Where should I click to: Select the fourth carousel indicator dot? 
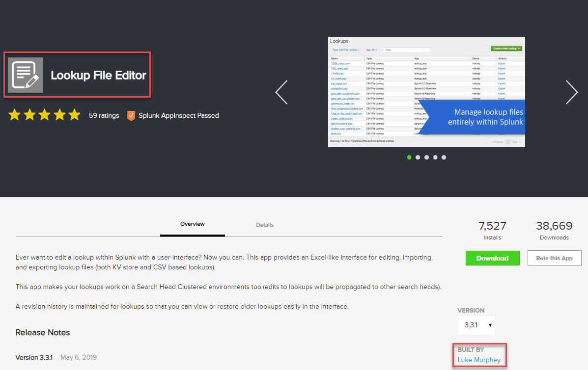tap(435, 157)
